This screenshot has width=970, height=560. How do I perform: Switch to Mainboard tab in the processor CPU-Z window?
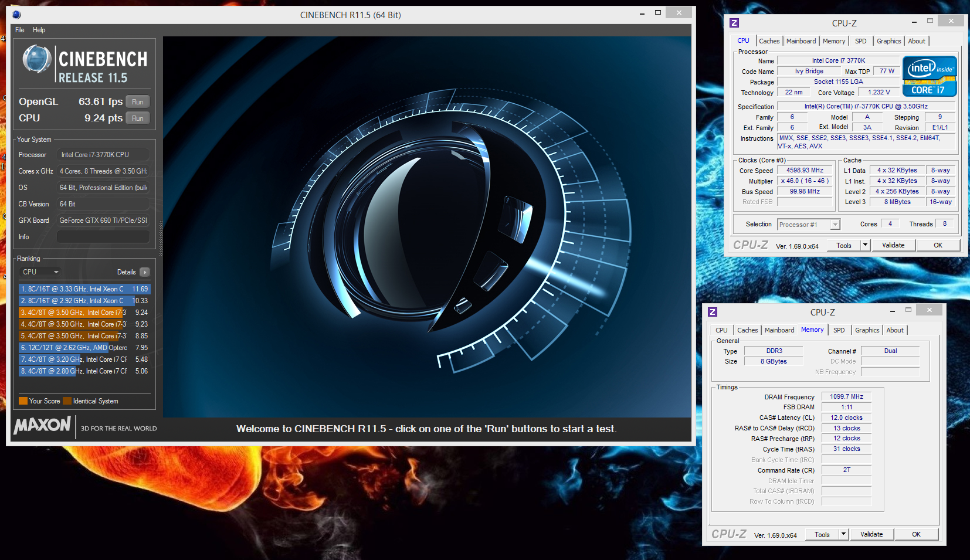pyautogui.click(x=801, y=41)
